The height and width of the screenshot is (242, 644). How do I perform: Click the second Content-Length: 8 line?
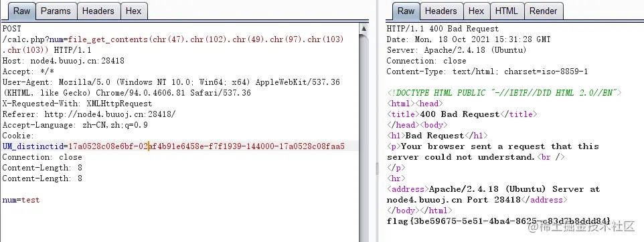[42, 178]
